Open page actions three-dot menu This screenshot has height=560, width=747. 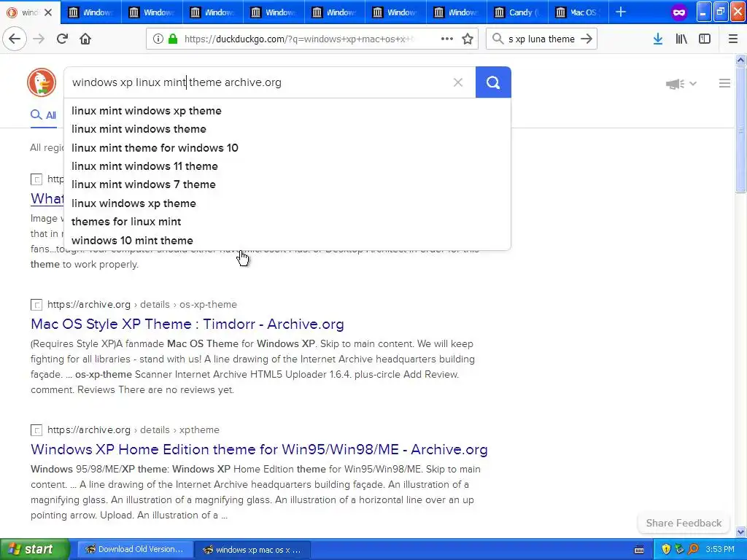[x=447, y=39]
